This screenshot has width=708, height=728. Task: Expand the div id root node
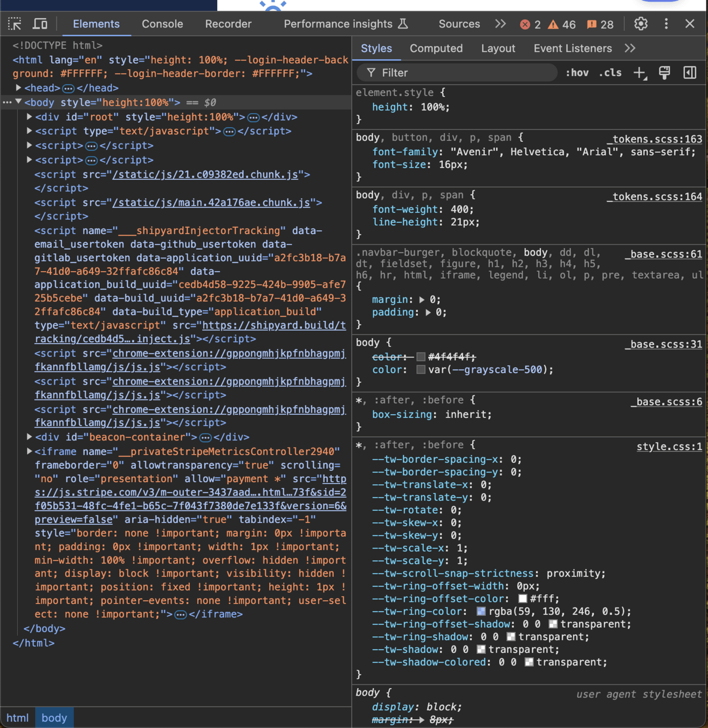click(x=30, y=116)
